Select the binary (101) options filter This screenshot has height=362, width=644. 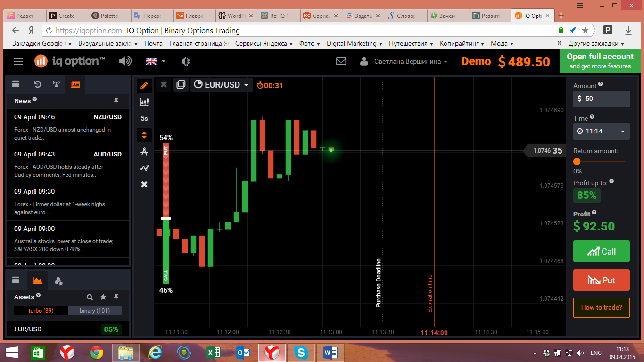(95, 311)
